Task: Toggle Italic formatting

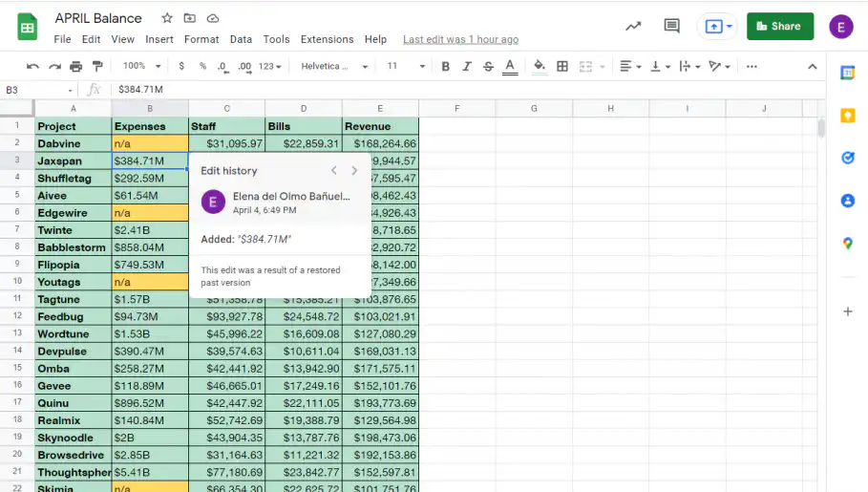Action: tap(467, 67)
